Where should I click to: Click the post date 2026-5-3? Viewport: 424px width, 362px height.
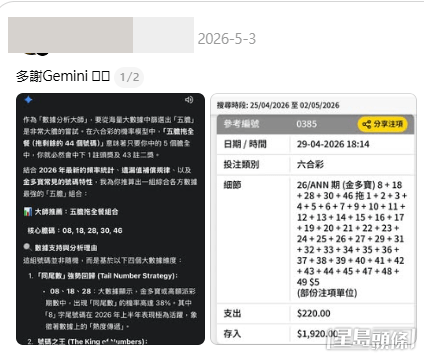[x=227, y=39]
